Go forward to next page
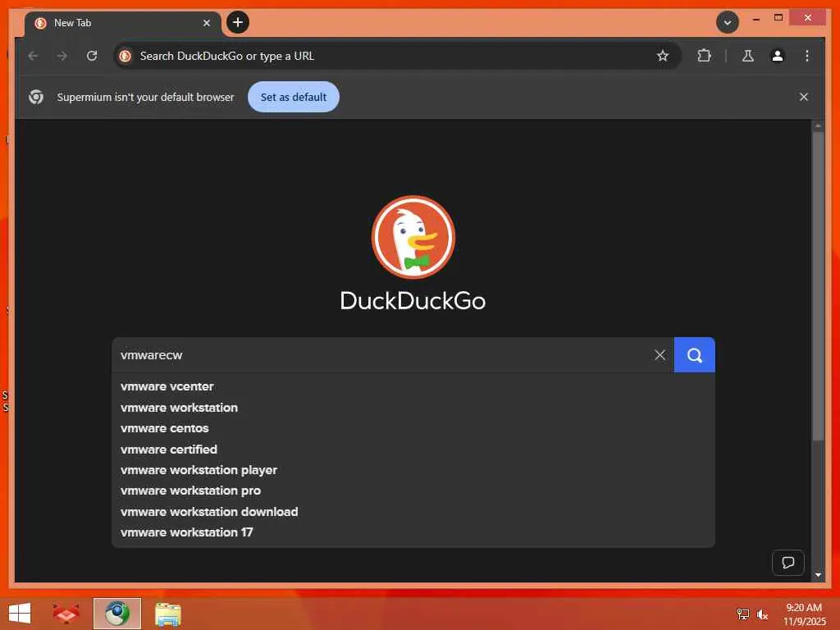The width and height of the screenshot is (840, 630). coord(62,56)
